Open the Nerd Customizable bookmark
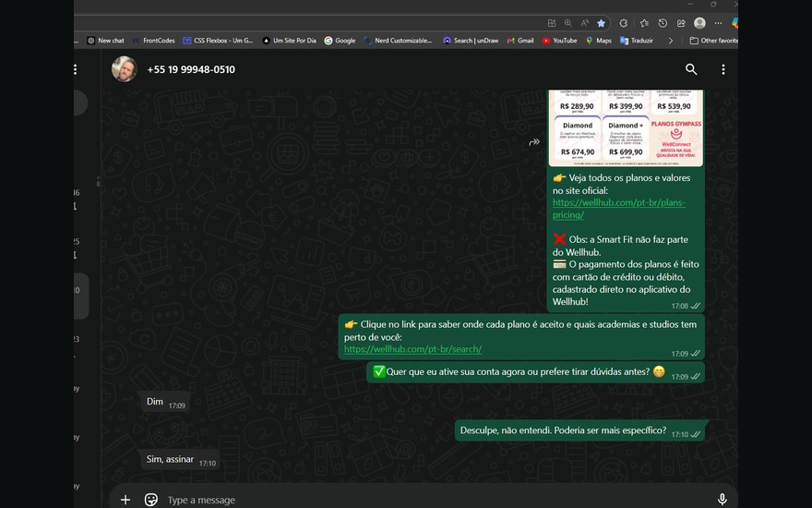This screenshot has width=812, height=508. point(398,41)
